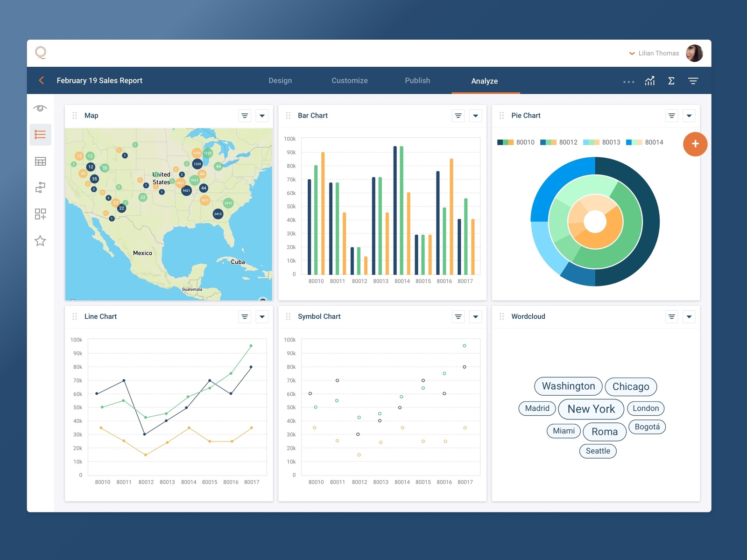Click the Map panel drag handle
Screen dimensions: 747x560
(75, 115)
